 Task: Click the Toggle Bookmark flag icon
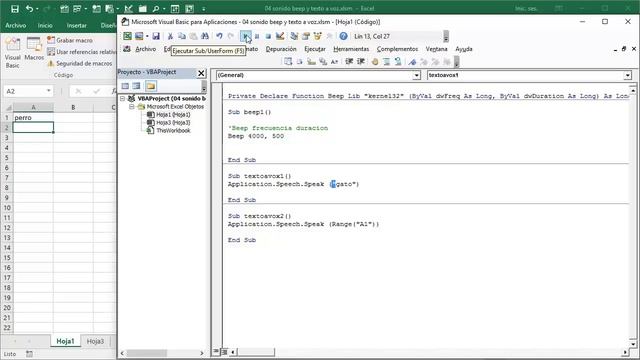point(412,62)
